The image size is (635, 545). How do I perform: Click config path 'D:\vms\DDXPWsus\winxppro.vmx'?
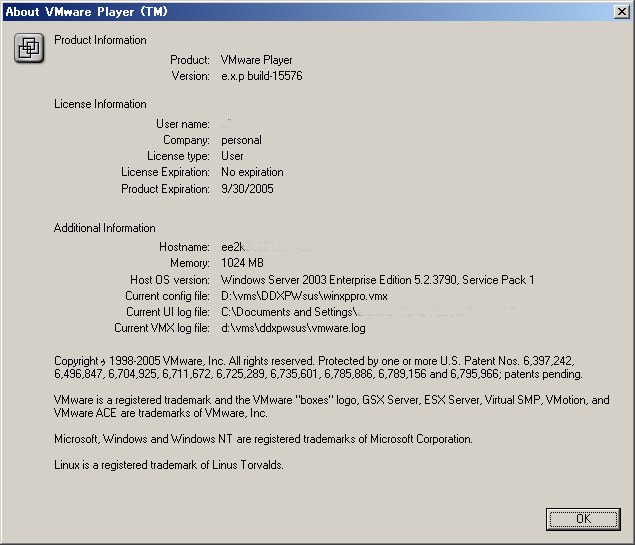click(x=304, y=296)
